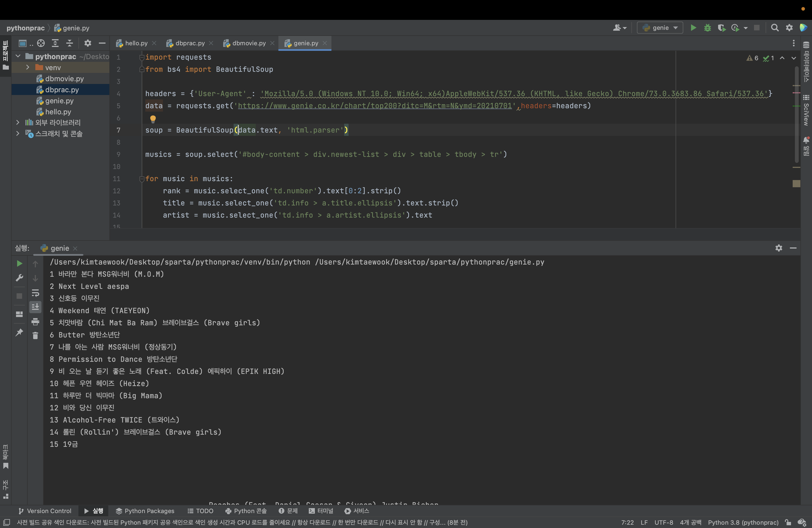Switch to the dbmovie.py editor tab
Screen dimensions: 812x528
(x=249, y=43)
